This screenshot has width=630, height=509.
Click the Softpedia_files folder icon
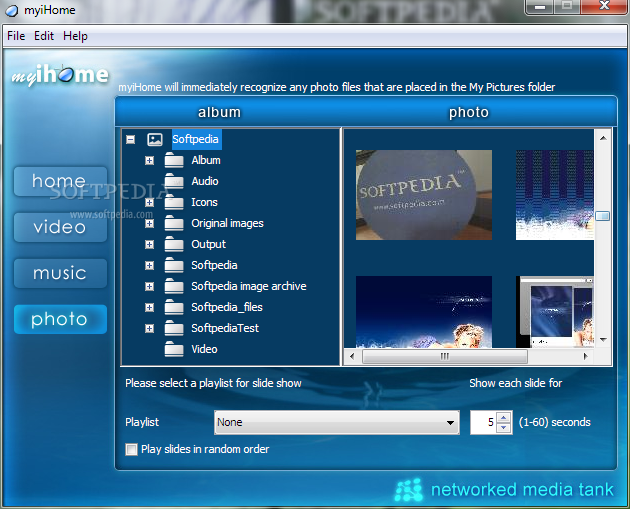[174, 307]
